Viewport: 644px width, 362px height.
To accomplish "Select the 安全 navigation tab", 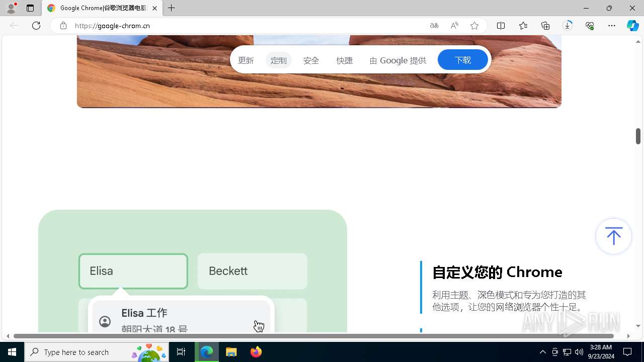I will pyautogui.click(x=311, y=60).
